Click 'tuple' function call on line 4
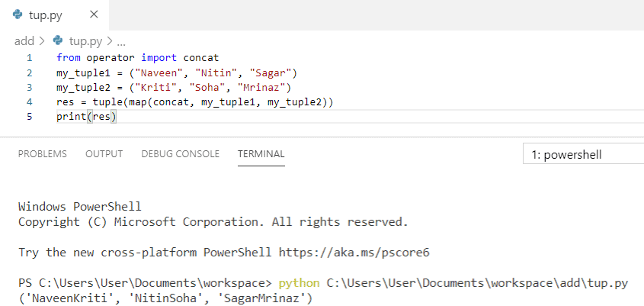Screen dimensions: 644x306 click(107, 102)
